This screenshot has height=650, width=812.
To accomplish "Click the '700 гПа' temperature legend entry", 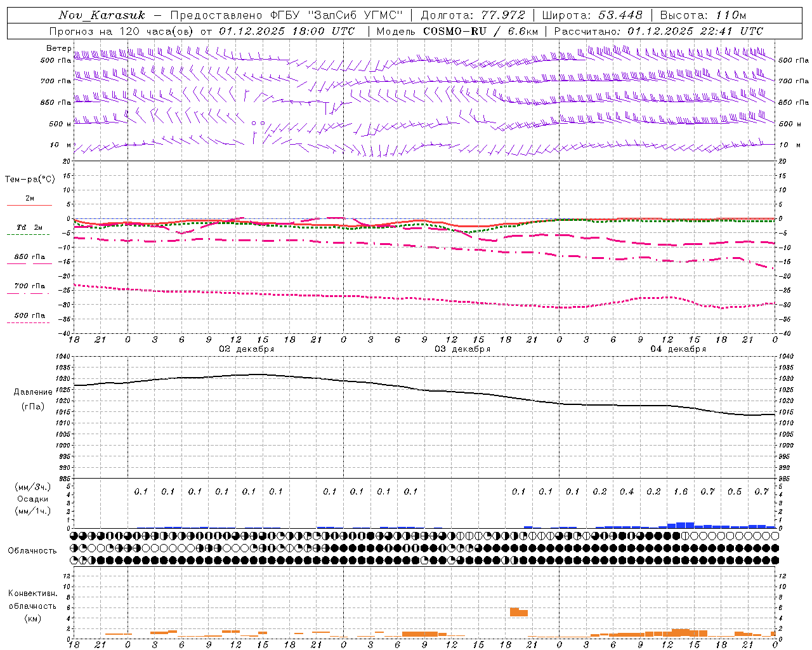I will pyautogui.click(x=29, y=286).
